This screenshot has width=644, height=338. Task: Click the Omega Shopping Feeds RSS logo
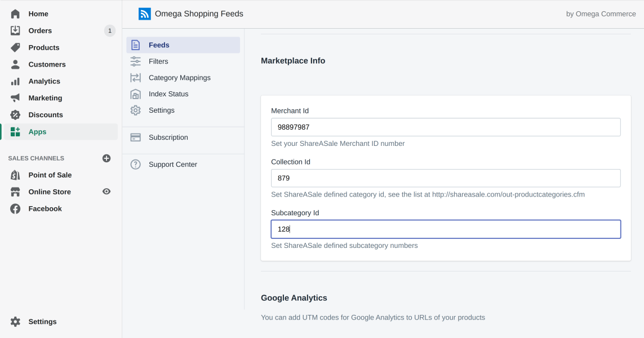pyautogui.click(x=145, y=14)
